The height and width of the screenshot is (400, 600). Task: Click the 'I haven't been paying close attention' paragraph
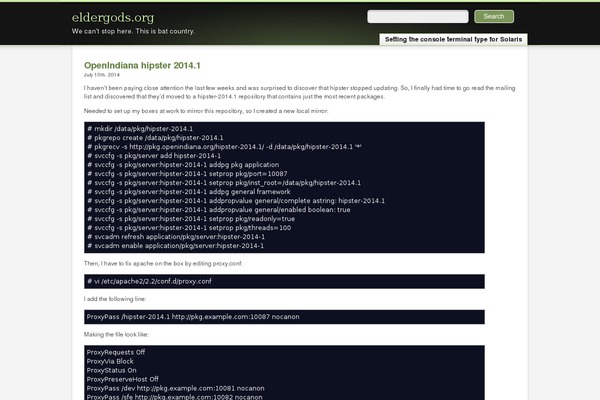[300, 92]
